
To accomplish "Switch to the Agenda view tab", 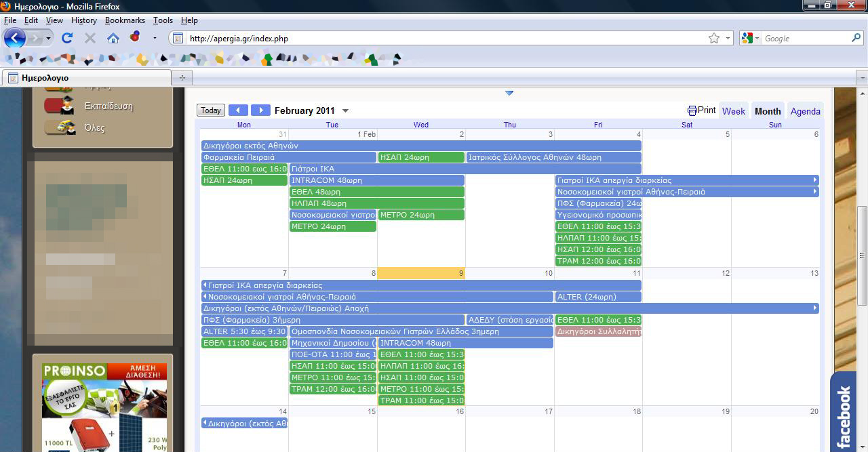I will click(805, 111).
